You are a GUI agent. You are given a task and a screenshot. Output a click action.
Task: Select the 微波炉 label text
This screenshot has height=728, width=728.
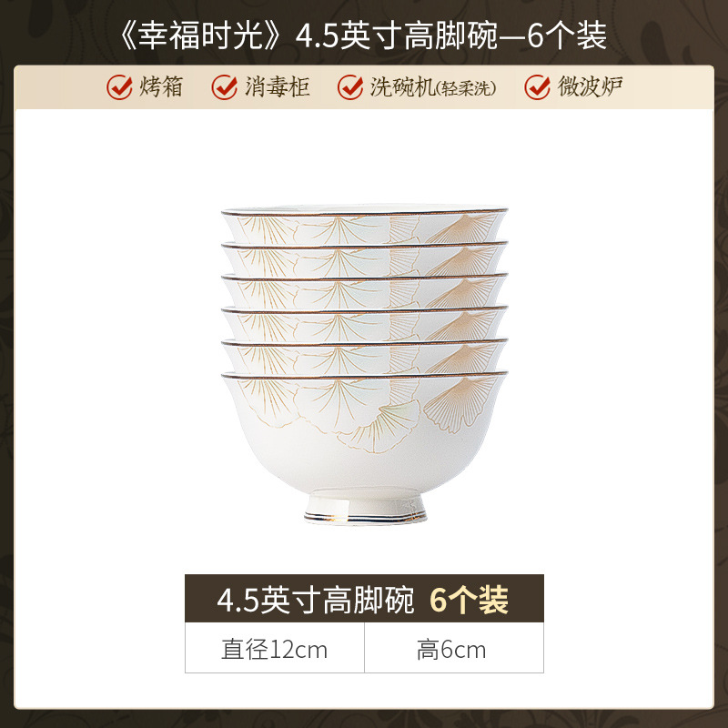(590, 86)
